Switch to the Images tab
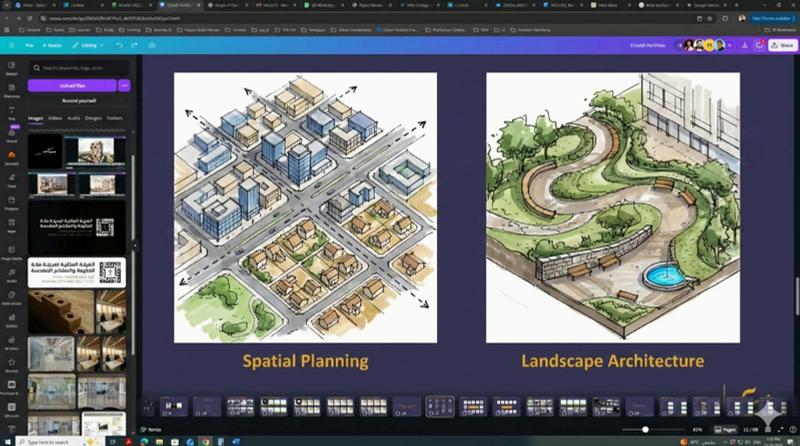This screenshot has width=800, height=446. [x=35, y=118]
